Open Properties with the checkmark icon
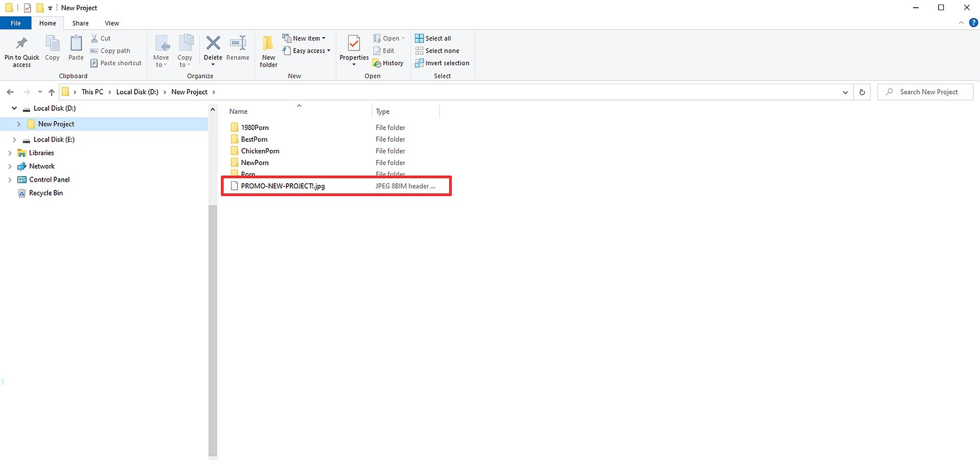 click(x=354, y=43)
